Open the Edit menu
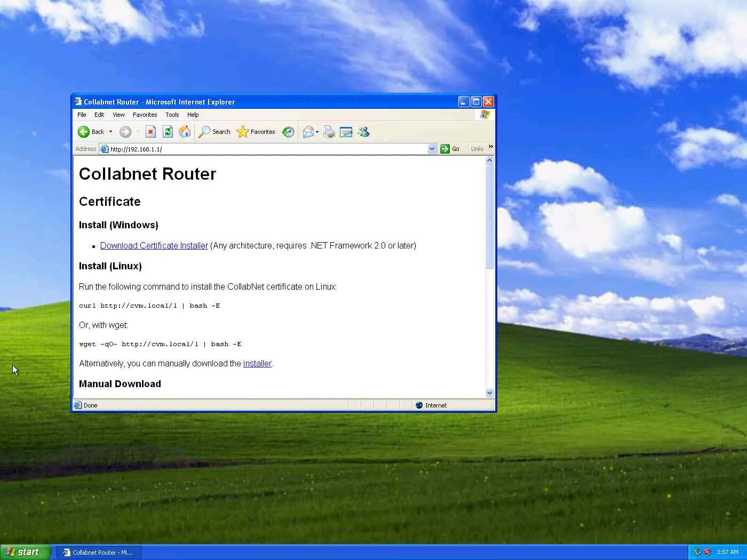The height and width of the screenshot is (560, 747). 99,115
